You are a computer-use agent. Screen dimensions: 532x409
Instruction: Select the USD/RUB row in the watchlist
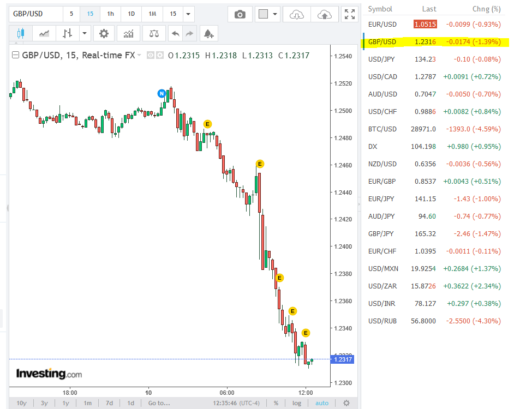[x=434, y=321]
